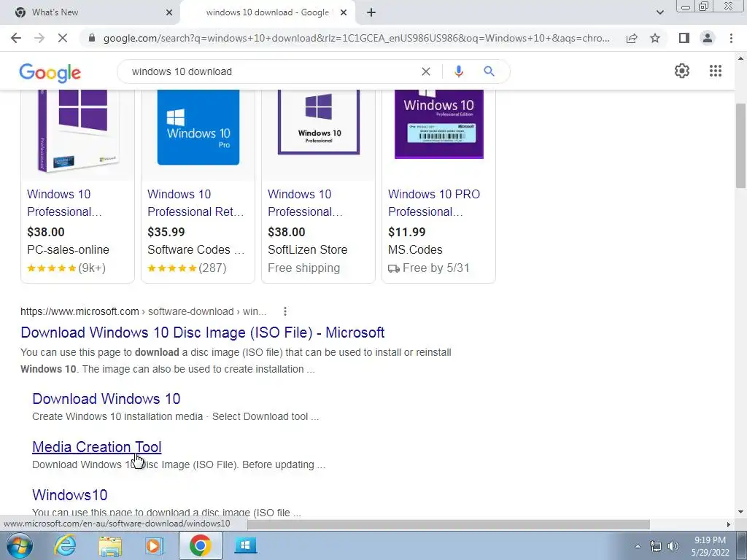The width and height of the screenshot is (747, 560).
Task: Click the horizontal scrollbar right arrow
Action: tap(729, 524)
